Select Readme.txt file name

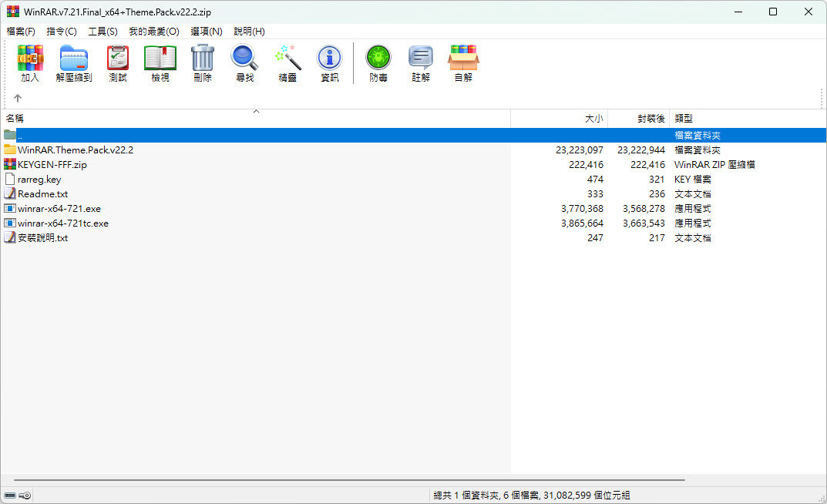pos(42,194)
